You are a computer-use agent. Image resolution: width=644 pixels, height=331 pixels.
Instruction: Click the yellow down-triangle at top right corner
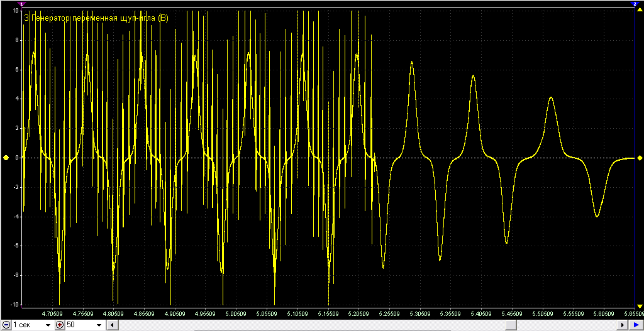(640, 8)
